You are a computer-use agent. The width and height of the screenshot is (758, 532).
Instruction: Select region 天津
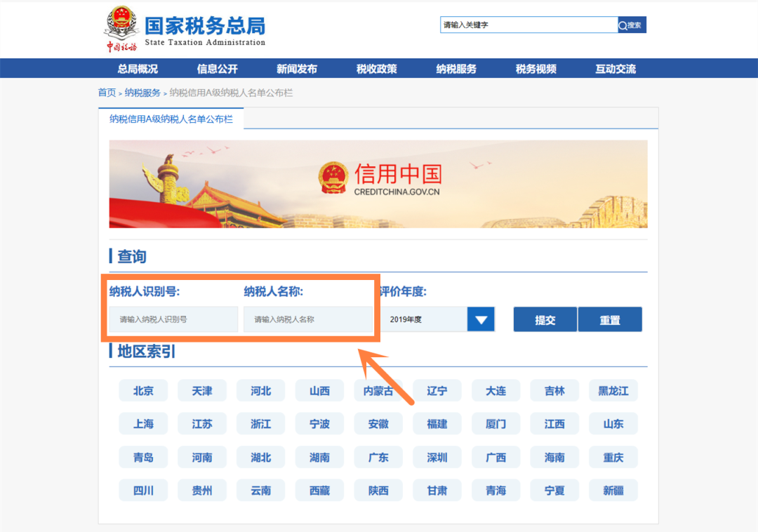click(x=202, y=391)
